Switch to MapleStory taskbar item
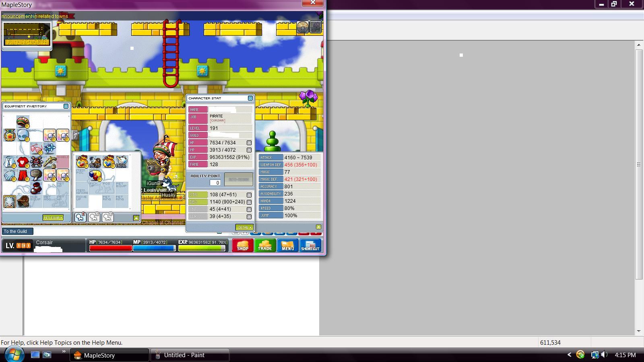 point(109,355)
